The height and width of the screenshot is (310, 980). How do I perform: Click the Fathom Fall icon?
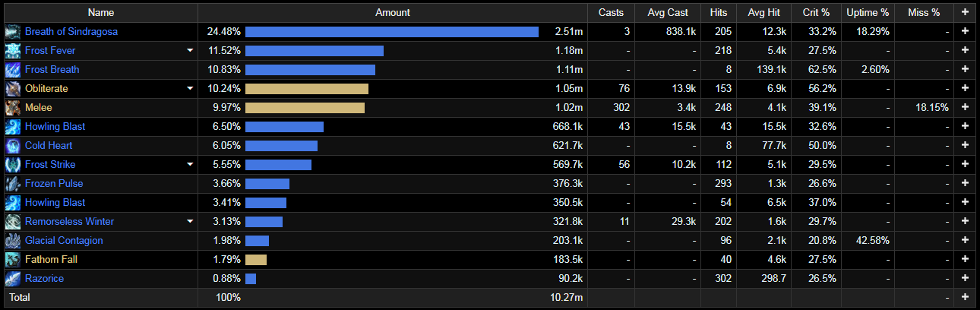tap(13, 260)
